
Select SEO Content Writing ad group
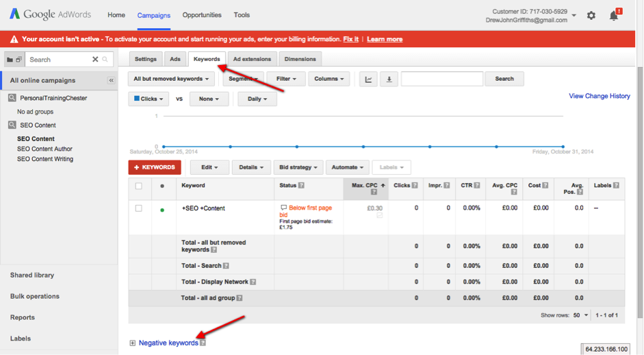tap(45, 159)
